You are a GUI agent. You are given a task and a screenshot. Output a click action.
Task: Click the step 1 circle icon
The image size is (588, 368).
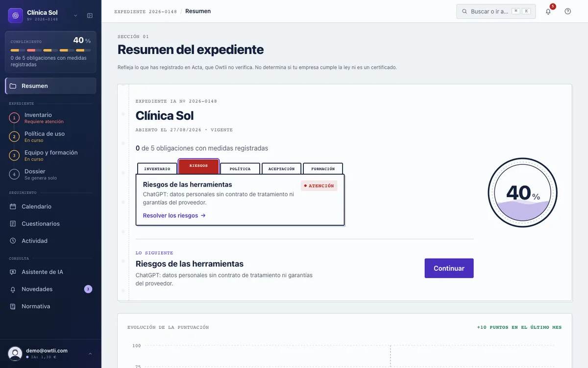(x=14, y=118)
